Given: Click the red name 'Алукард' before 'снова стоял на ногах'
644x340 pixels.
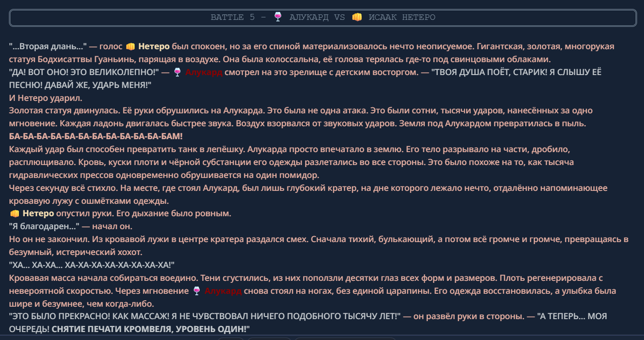Looking at the screenshot, I should click(x=223, y=291).
